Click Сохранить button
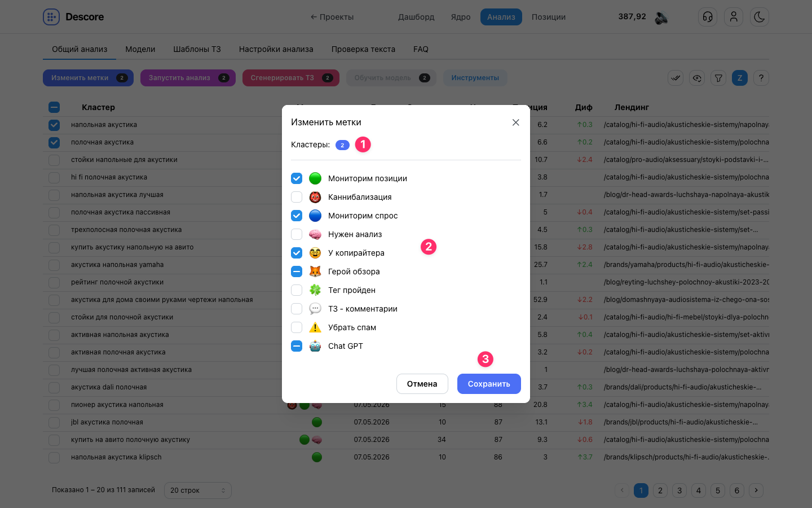Screen dimensions: 812x508 tap(489, 384)
